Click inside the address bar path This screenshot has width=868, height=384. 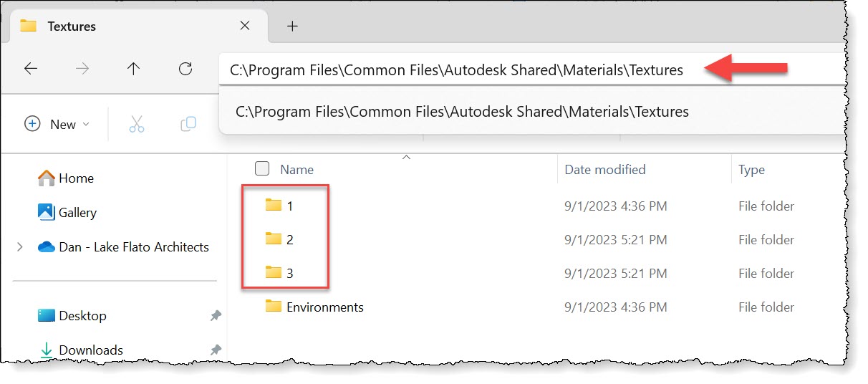tap(456, 70)
